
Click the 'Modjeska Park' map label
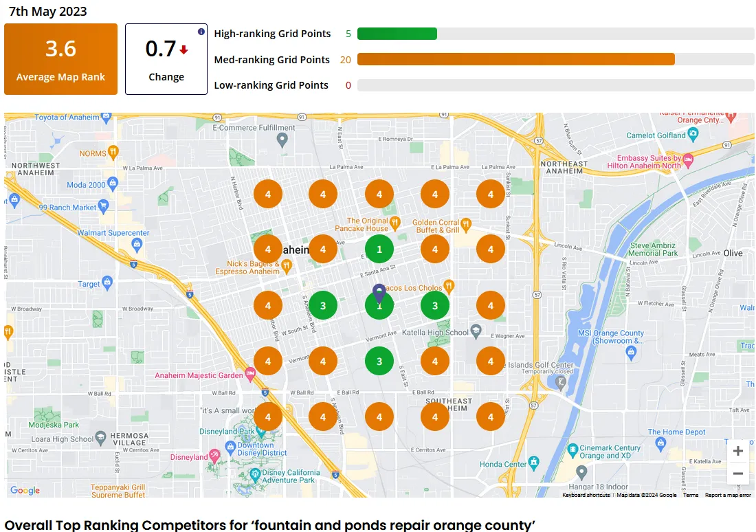[54, 425]
